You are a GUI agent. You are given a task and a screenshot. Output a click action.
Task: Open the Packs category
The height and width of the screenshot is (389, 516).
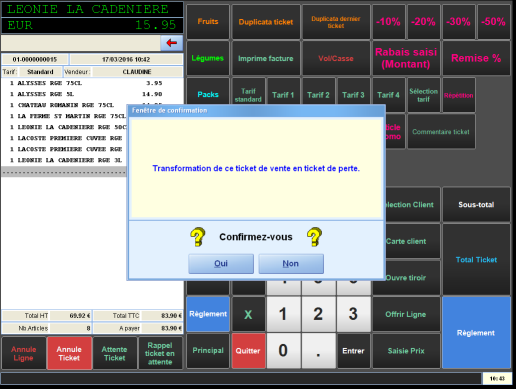pos(208,94)
